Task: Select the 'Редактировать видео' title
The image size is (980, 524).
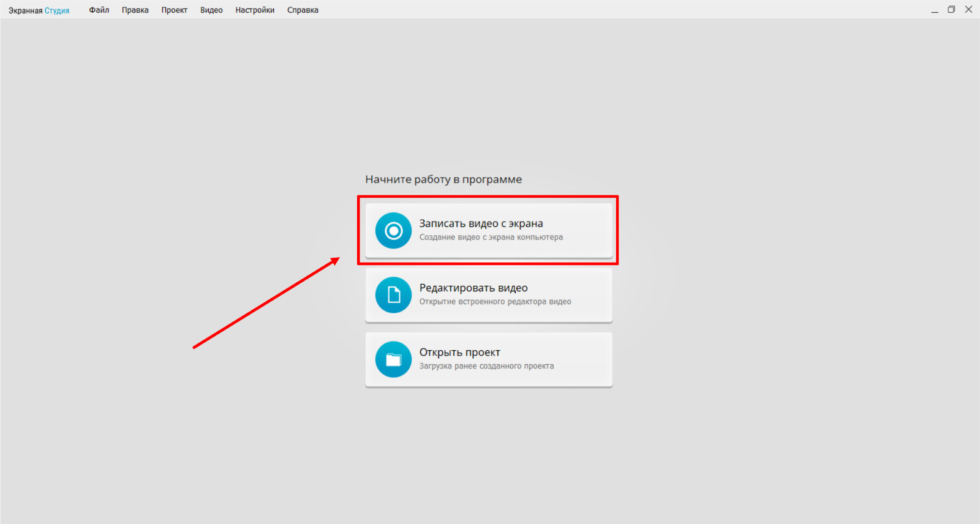Action: (x=473, y=288)
